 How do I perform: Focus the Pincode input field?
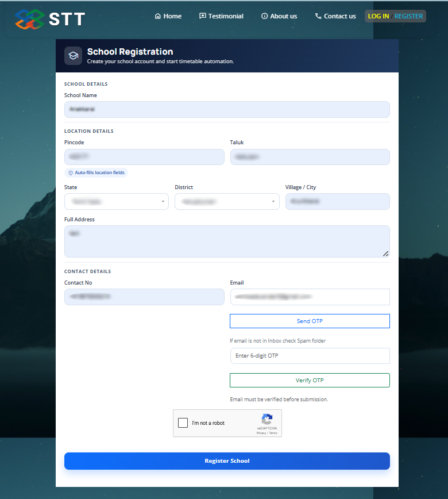click(x=144, y=157)
